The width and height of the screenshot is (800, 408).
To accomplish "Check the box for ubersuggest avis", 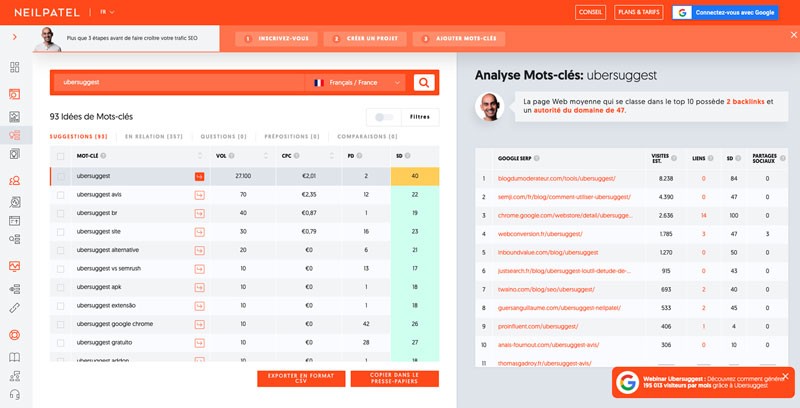I will coord(61,195).
